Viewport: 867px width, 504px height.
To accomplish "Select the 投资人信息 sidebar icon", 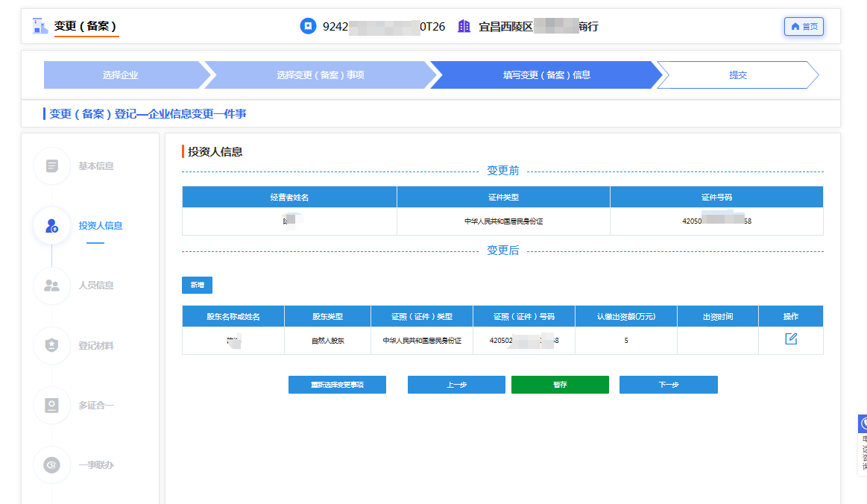I will tap(51, 225).
